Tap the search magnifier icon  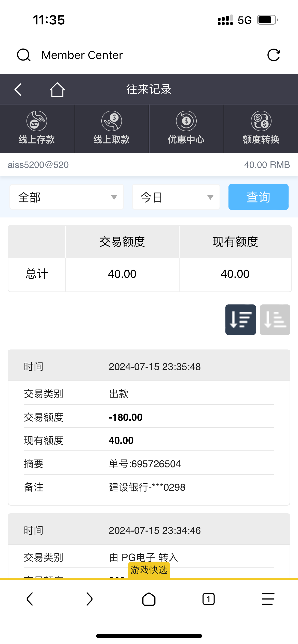[x=24, y=55]
